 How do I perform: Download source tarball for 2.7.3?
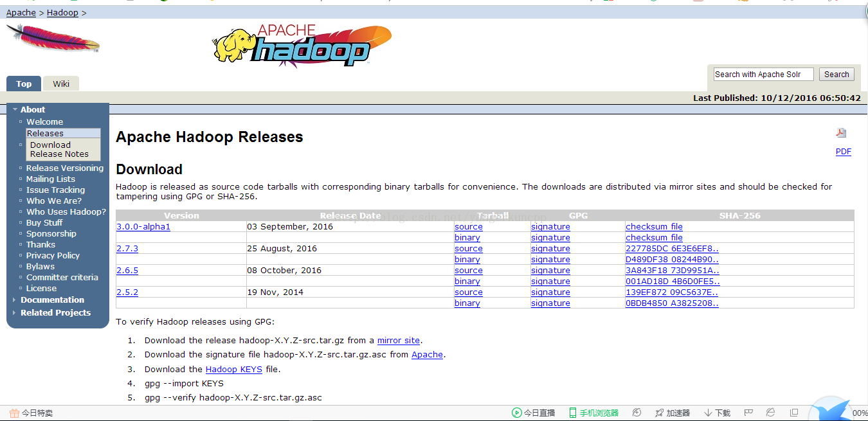469,249
